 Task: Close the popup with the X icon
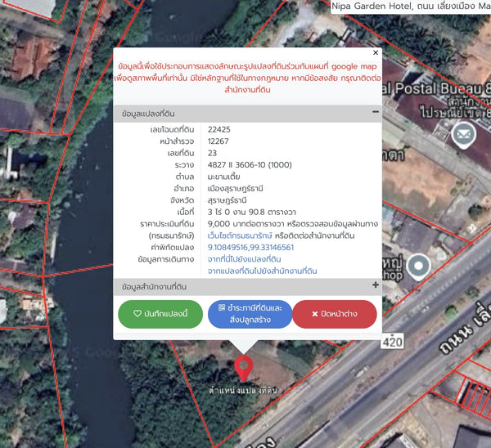(376, 53)
